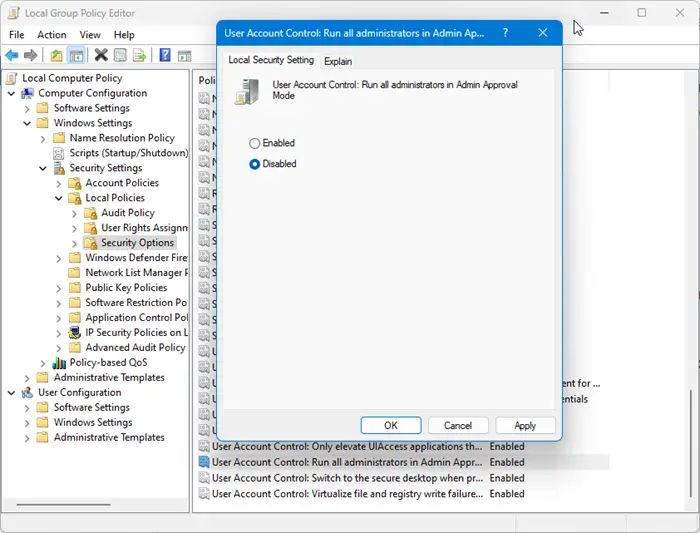Click the Back arrow toolbar icon
Image resolution: width=700 pixels, height=533 pixels.
click(x=12, y=55)
